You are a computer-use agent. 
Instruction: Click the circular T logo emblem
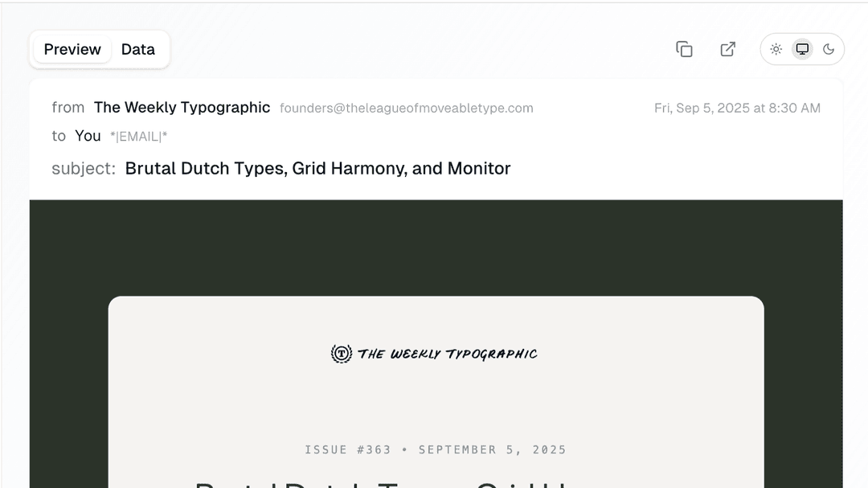tap(342, 354)
